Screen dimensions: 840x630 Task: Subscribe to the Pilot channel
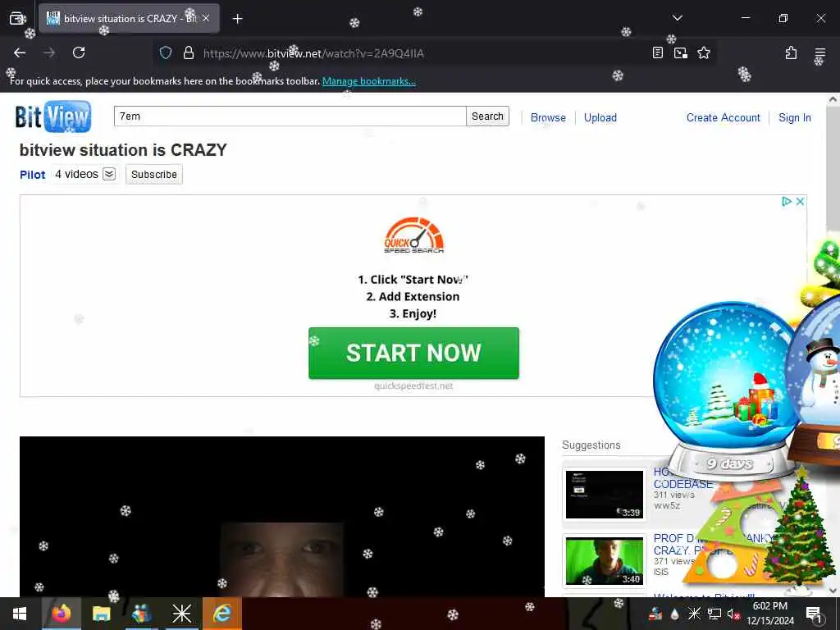(153, 174)
